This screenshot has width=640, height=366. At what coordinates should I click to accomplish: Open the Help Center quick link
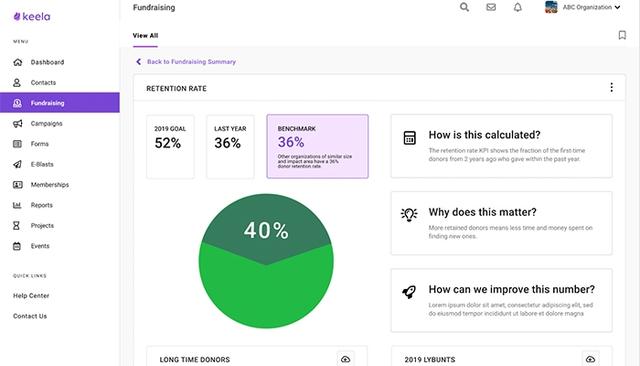pyautogui.click(x=31, y=296)
